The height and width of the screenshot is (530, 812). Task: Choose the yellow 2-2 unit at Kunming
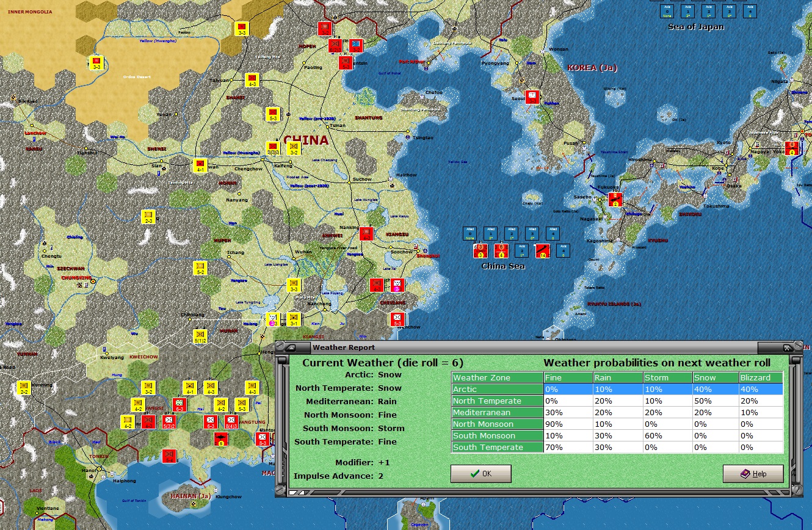(24, 388)
